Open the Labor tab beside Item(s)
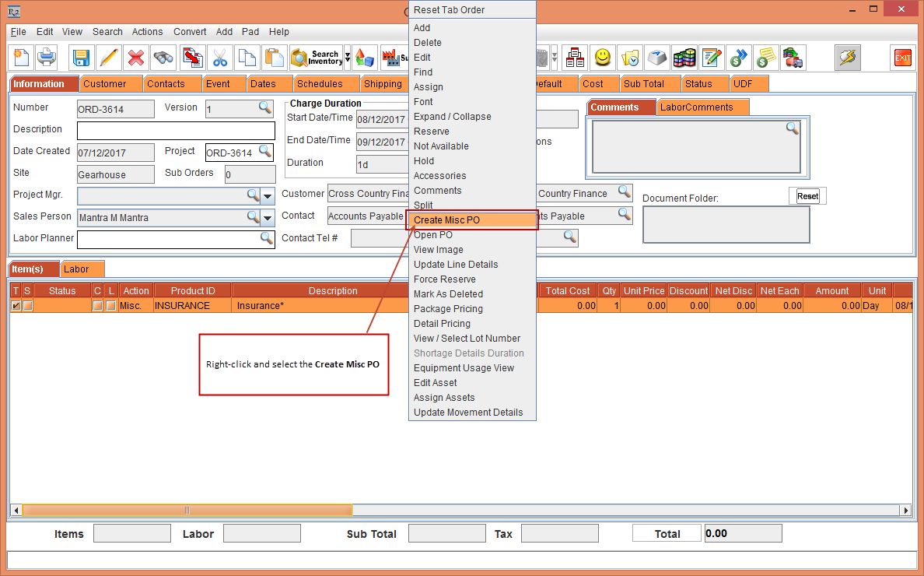The height and width of the screenshot is (576, 924). 82,269
